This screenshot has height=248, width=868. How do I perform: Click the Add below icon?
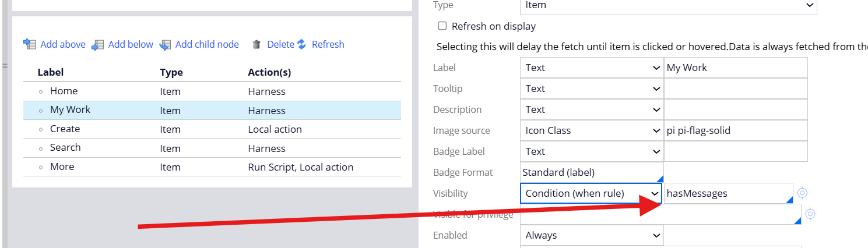[97, 44]
